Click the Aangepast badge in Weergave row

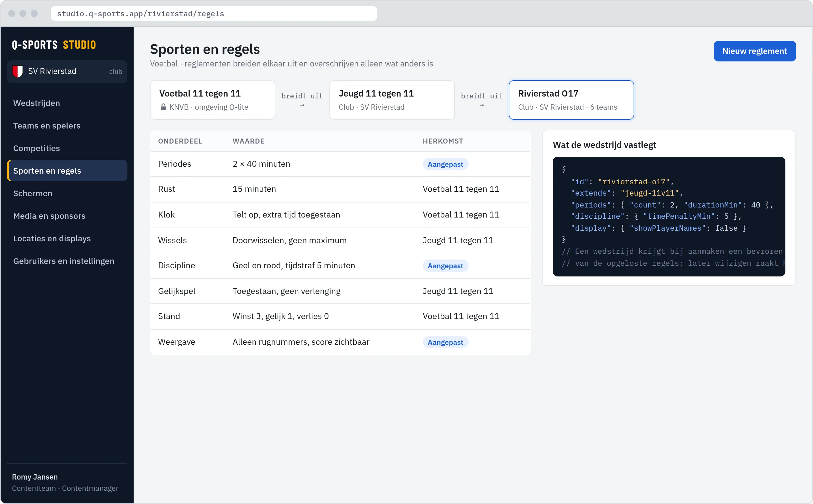[x=445, y=342]
